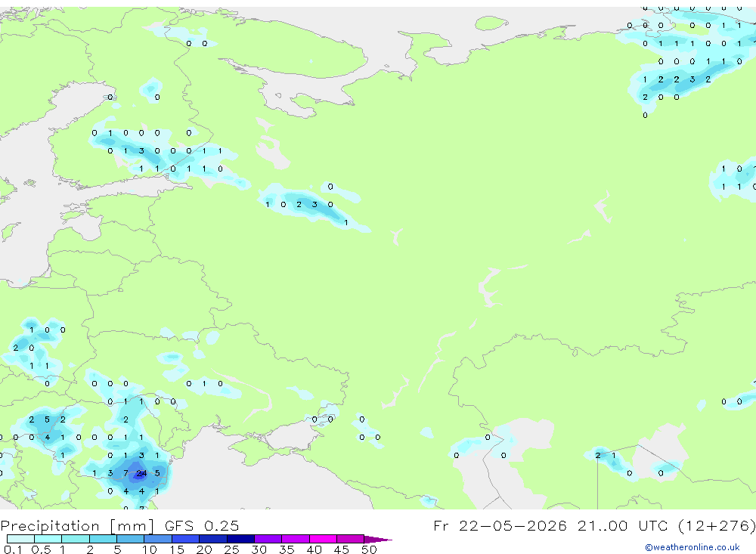Click the above-50 arrow tip of the legend

[x=378, y=540]
